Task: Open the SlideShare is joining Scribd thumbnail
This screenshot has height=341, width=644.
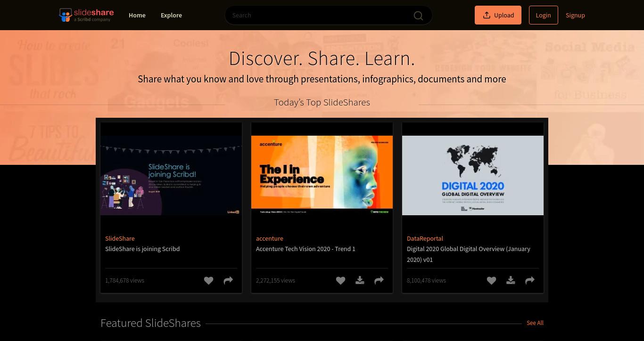Action: click(x=171, y=176)
